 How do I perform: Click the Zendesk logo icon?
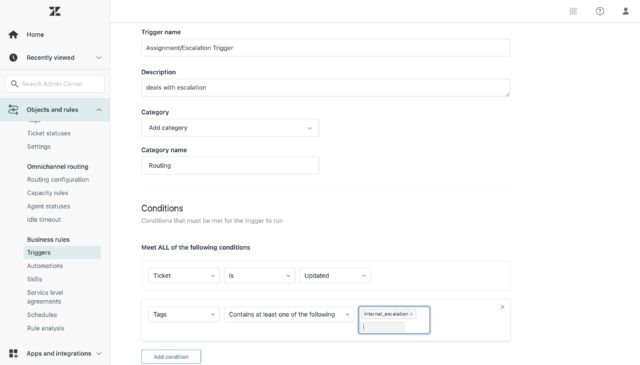pyautogui.click(x=55, y=11)
